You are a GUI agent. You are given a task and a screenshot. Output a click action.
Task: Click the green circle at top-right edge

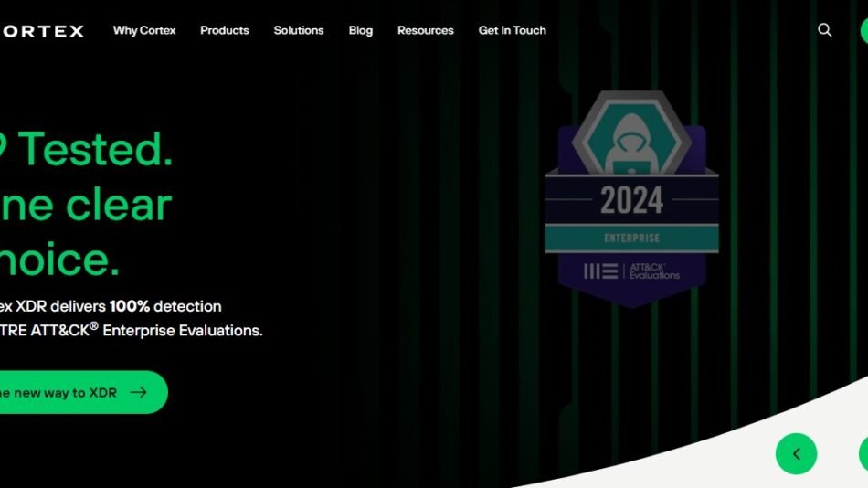click(x=864, y=30)
